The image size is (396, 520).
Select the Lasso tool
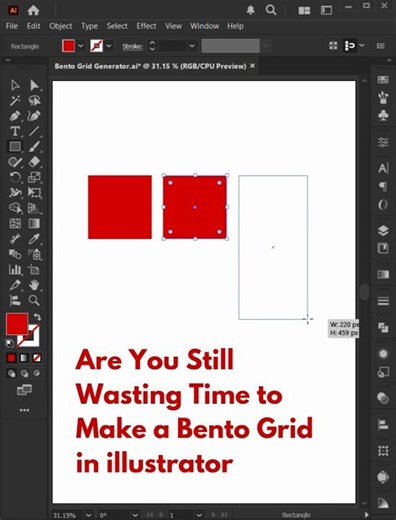34,100
